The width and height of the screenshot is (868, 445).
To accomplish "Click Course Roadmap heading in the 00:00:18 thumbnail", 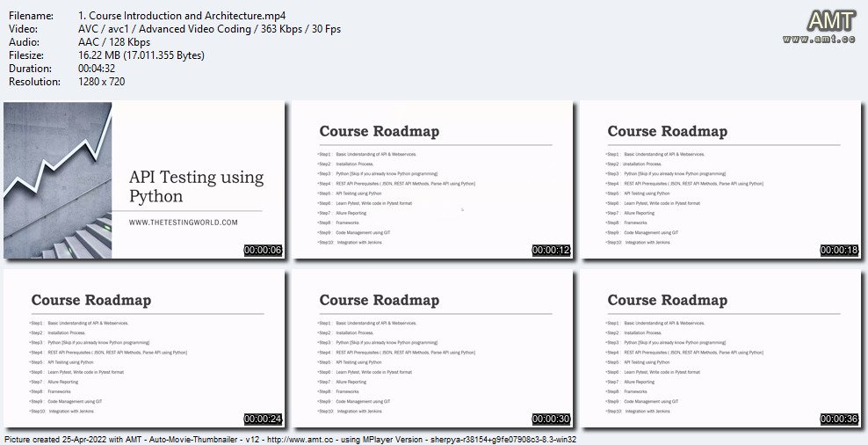I will pyautogui.click(x=667, y=132).
